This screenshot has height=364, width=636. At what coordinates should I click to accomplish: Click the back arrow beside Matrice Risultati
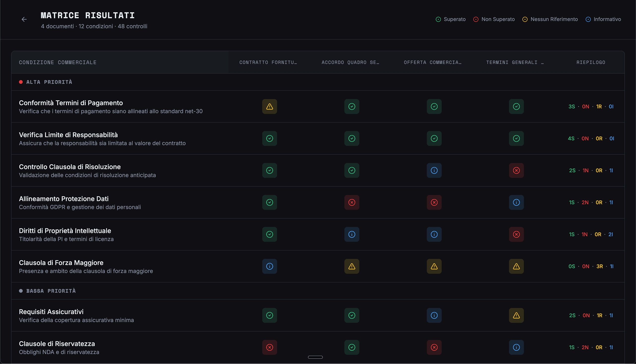[x=24, y=19]
